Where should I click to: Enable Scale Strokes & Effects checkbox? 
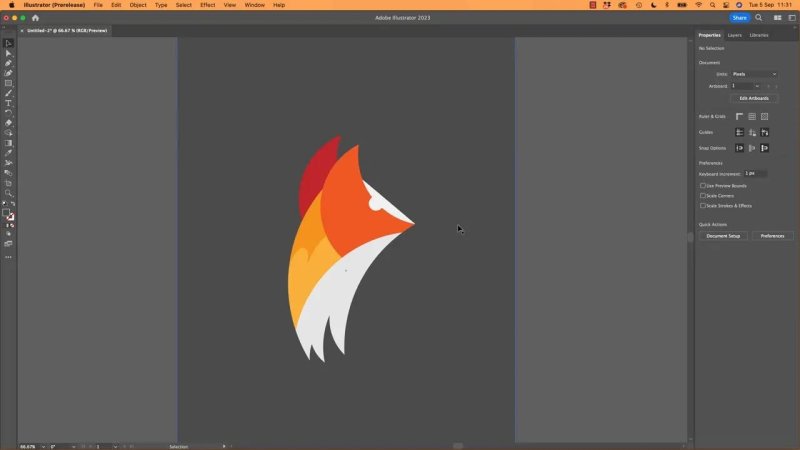point(703,206)
